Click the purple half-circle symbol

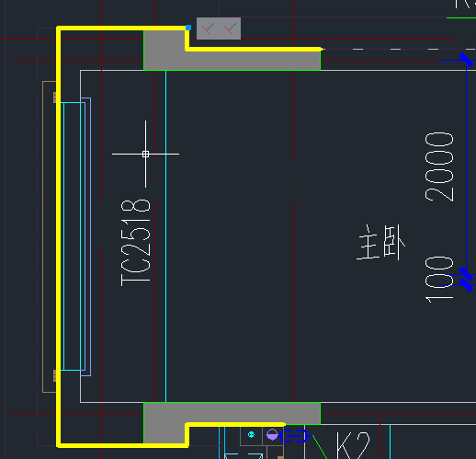point(272,434)
